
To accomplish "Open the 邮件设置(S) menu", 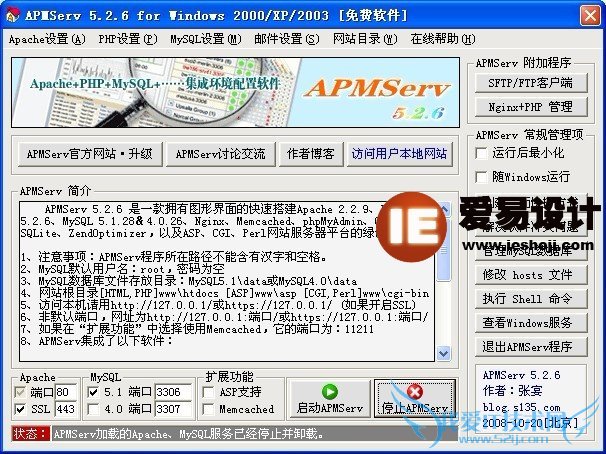I will point(287,39).
